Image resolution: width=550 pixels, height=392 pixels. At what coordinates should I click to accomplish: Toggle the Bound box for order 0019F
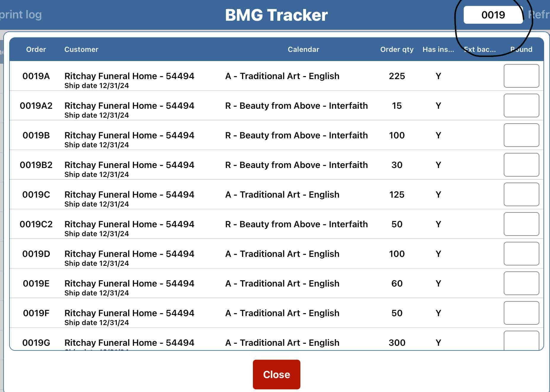pyautogui.click(x=521, y=313)
